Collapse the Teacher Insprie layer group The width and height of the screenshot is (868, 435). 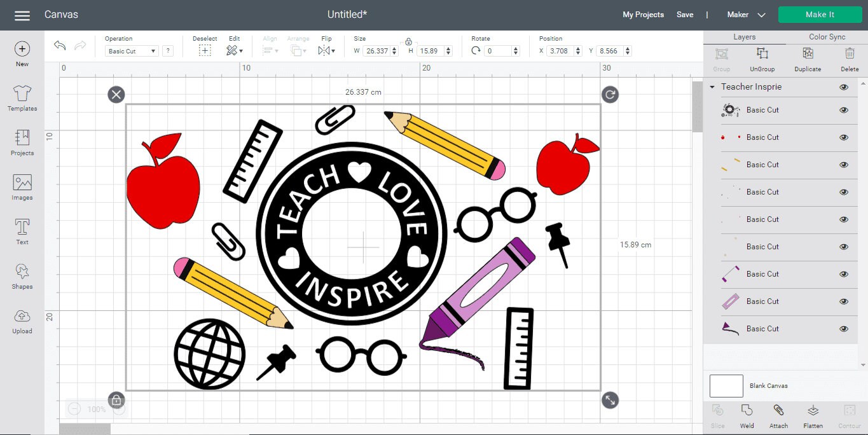pyautogui.click(x=712, y=87)
